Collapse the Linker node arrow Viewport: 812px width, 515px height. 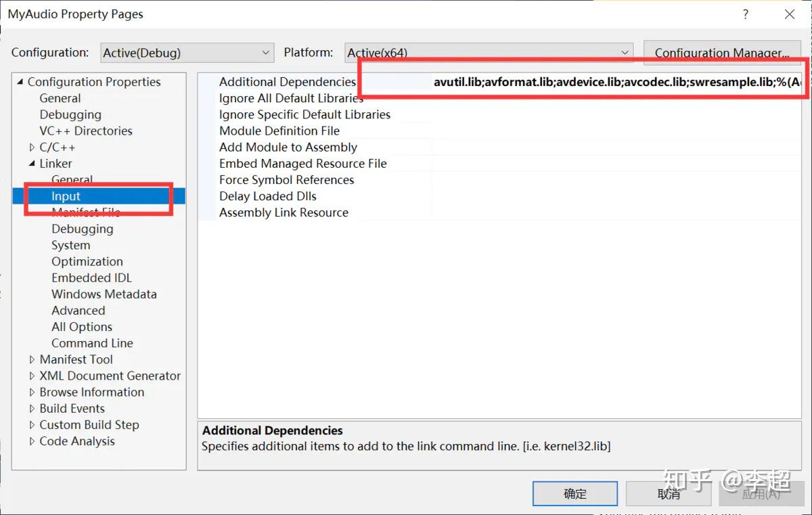click(32, 164)
